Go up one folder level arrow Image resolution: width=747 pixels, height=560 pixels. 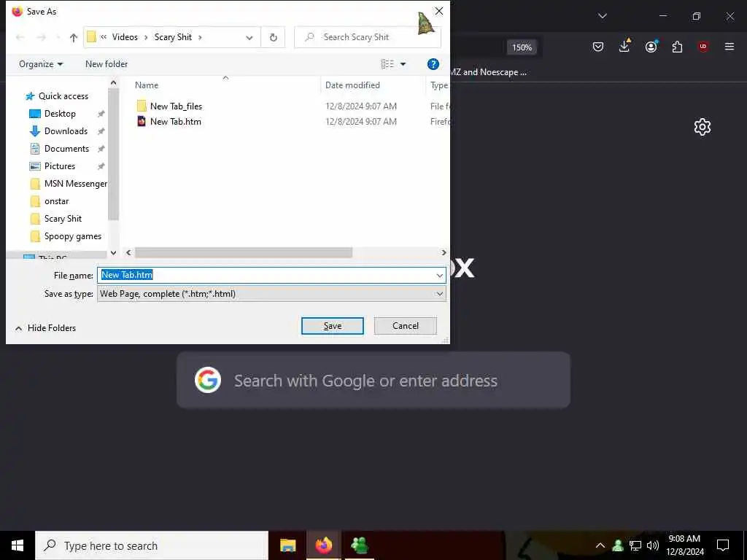74,37
